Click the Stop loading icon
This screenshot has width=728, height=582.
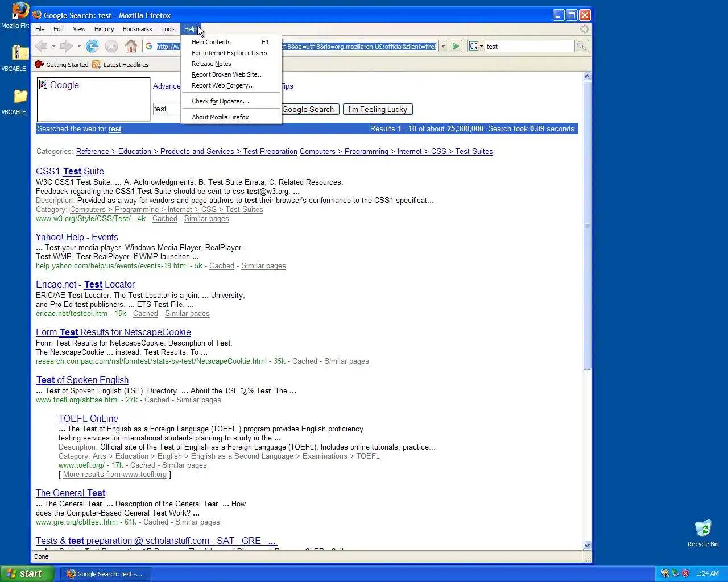pyautogui.click(x=111, y=46)
